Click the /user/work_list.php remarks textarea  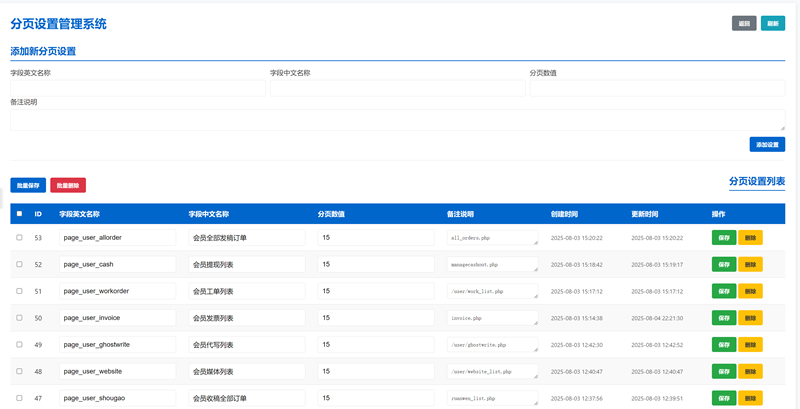(493, 291)
